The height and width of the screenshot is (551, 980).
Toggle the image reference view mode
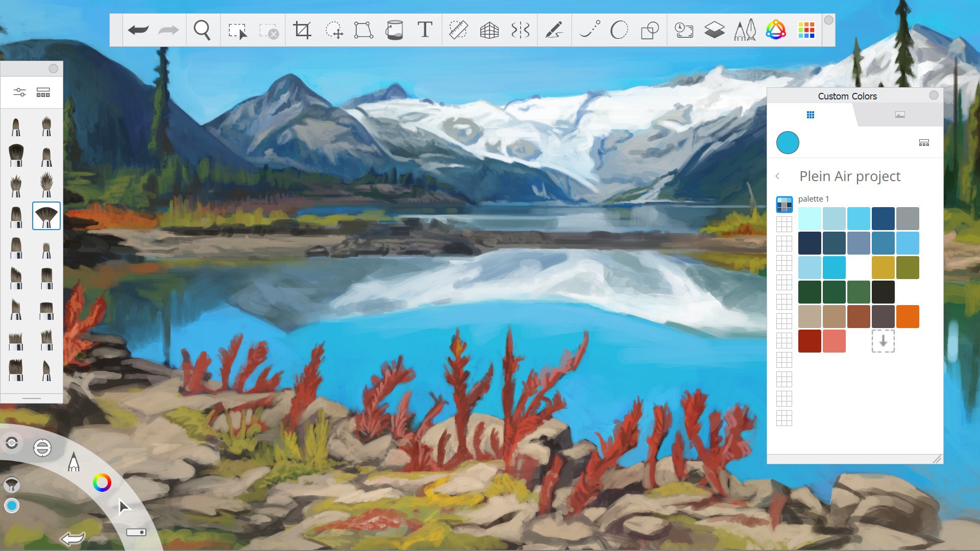[x=900, y=114]
